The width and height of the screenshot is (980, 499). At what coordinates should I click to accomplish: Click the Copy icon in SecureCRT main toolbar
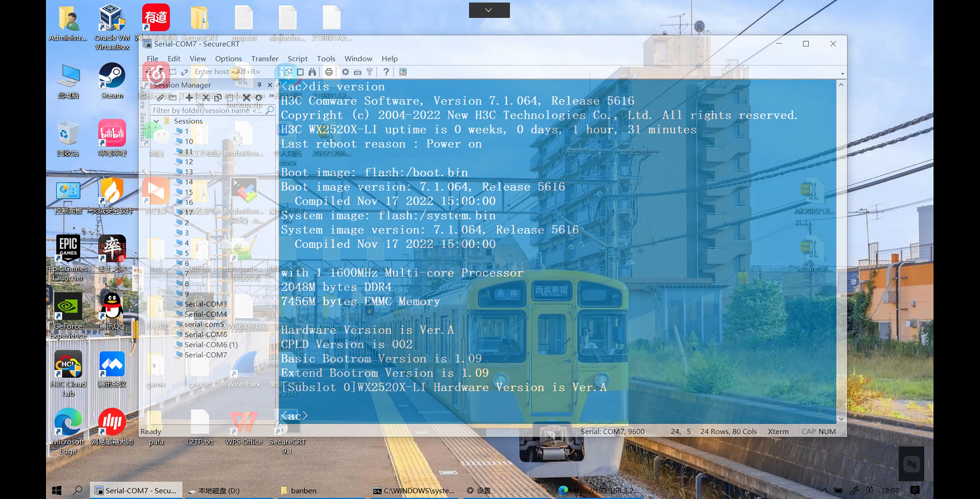tap(288, 72)
